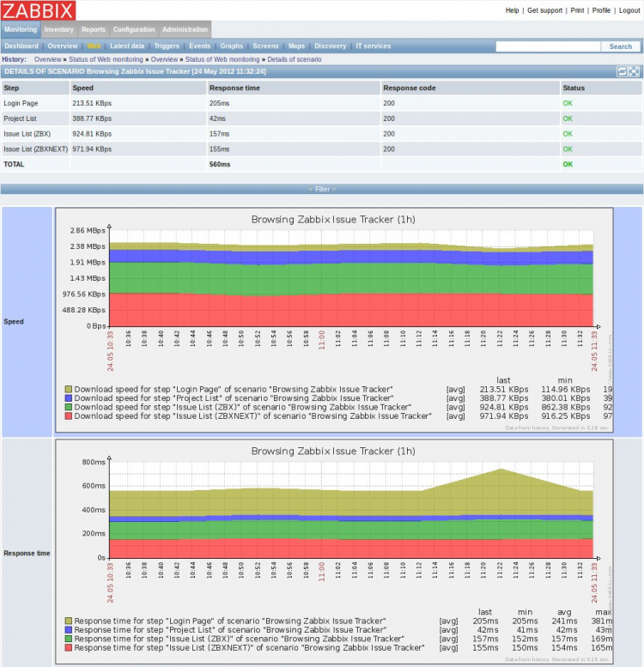The width and height of the screenshot is (644, 667).
Task: Open the Dashboard submenu item
Action: [21, 46]
